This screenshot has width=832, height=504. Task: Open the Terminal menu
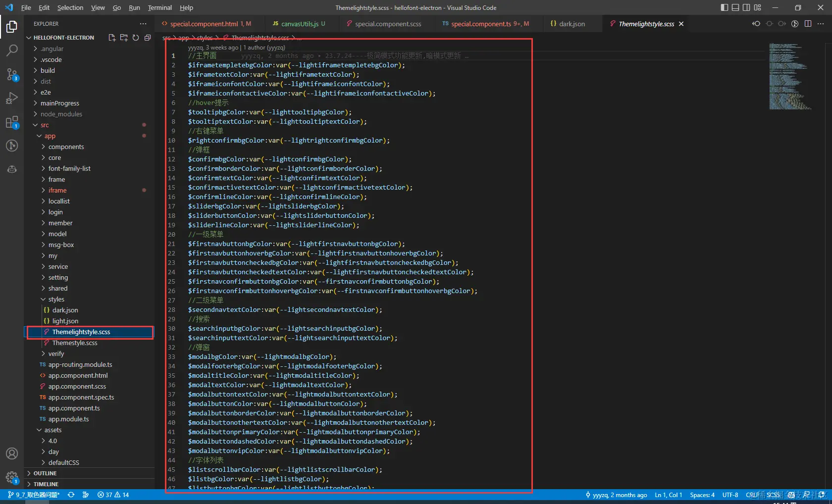159,7
